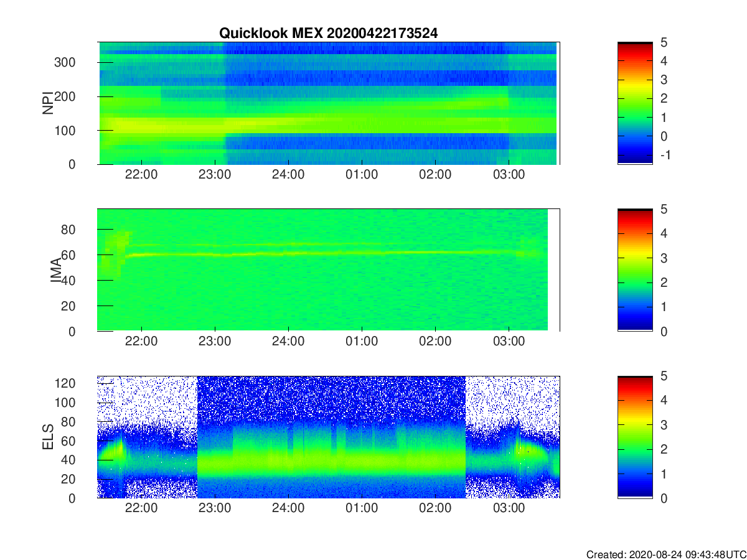Click the 02:00 tick under IMA plot
This screenshot has width=747, height=560.
[435, 342]
